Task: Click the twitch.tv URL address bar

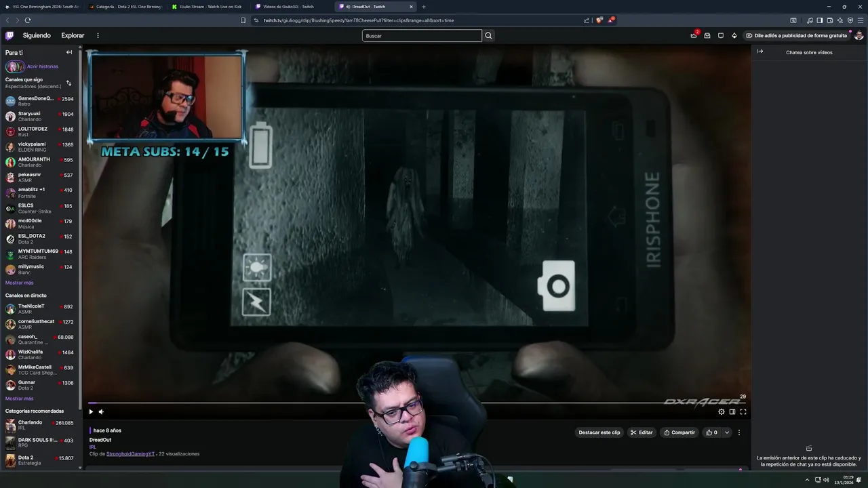Action: [359, 20]
